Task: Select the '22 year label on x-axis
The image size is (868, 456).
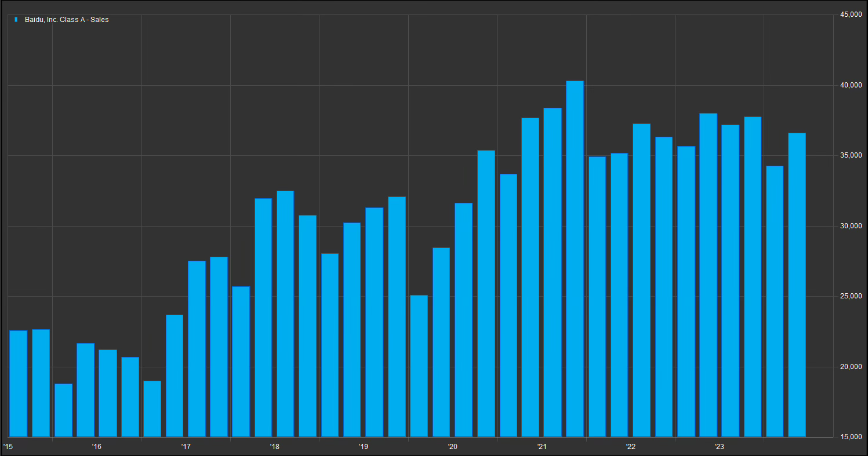Action: pos(630,447)
